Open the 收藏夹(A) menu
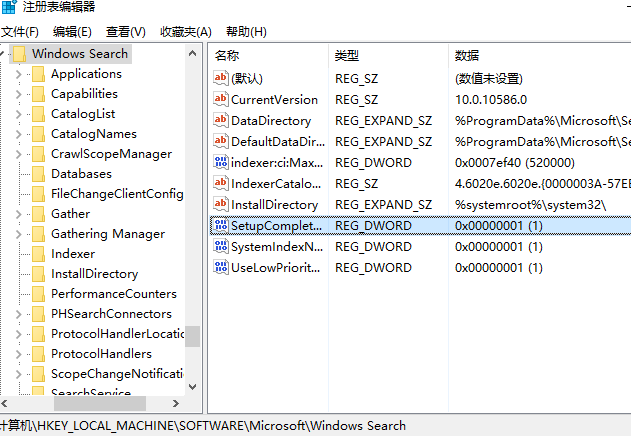This screenshot has height=436, width=631. [186, 32]
